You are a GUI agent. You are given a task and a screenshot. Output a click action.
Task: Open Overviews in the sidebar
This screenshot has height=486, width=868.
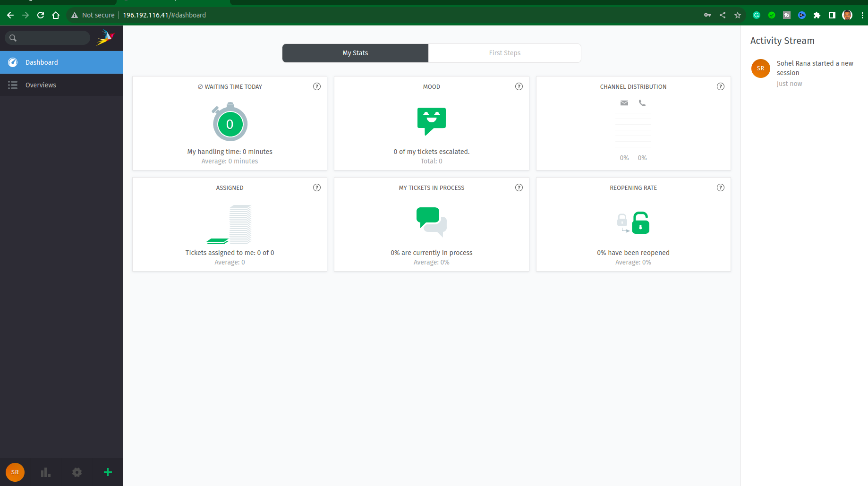pos(61,85)
